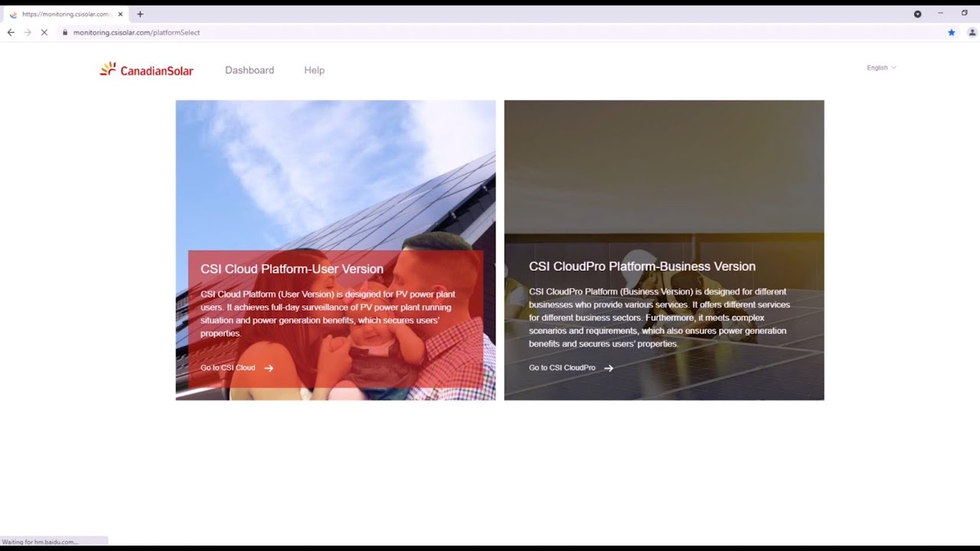
Task: Bookmark page using the star icon
Action: 952,32
